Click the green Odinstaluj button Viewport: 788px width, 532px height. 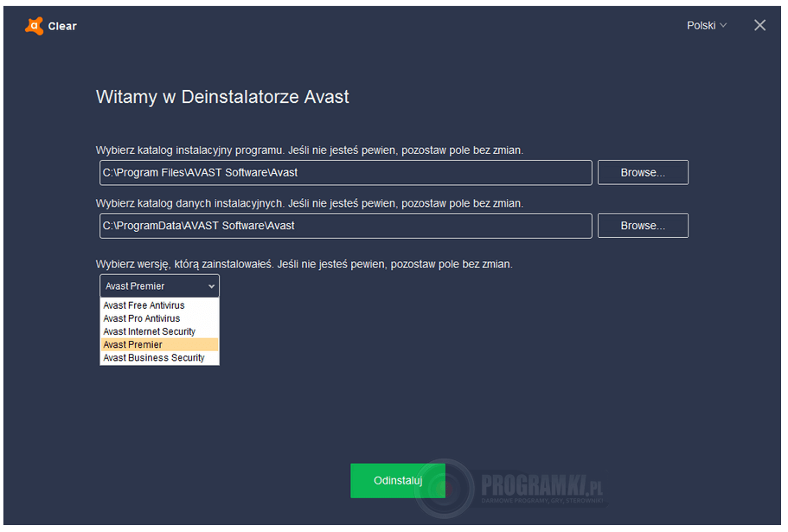coord(398,481)
